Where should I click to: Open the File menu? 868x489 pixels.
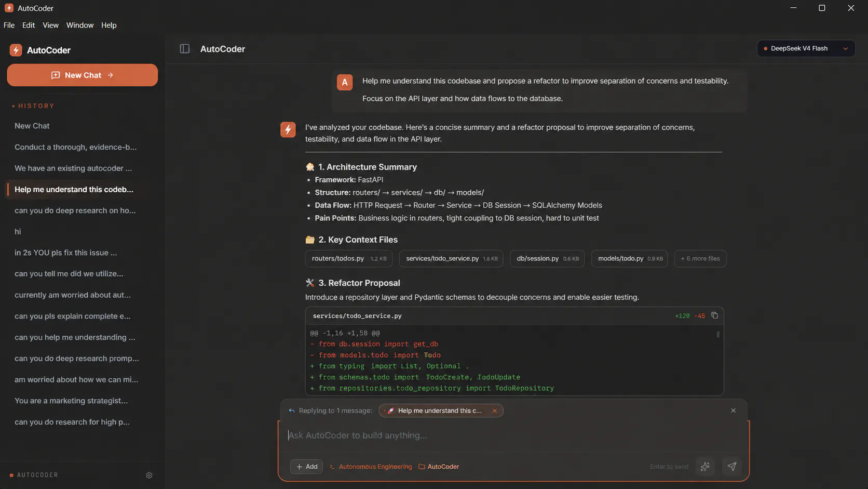pos(9,25)
